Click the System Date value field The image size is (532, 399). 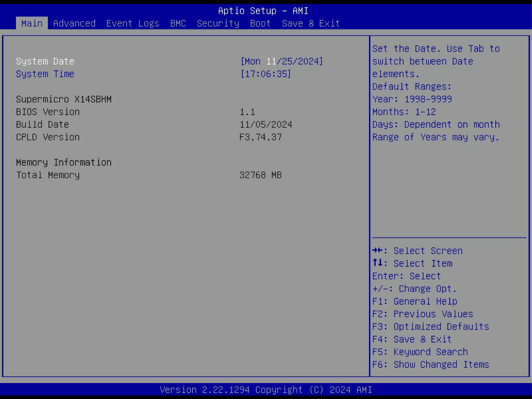(281, 61)
